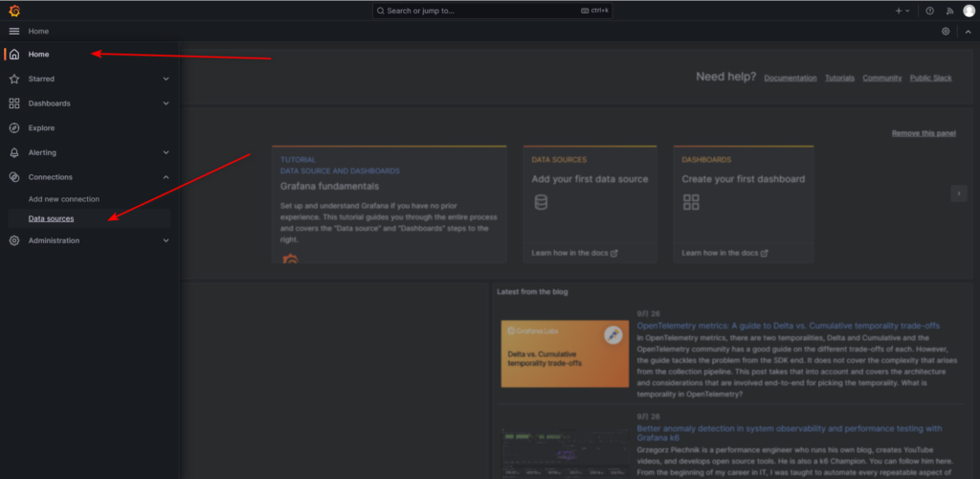The image size is (980, 479).
Task: Click the Alerting bell icon in sidebar
Action: tap(14, 152)
